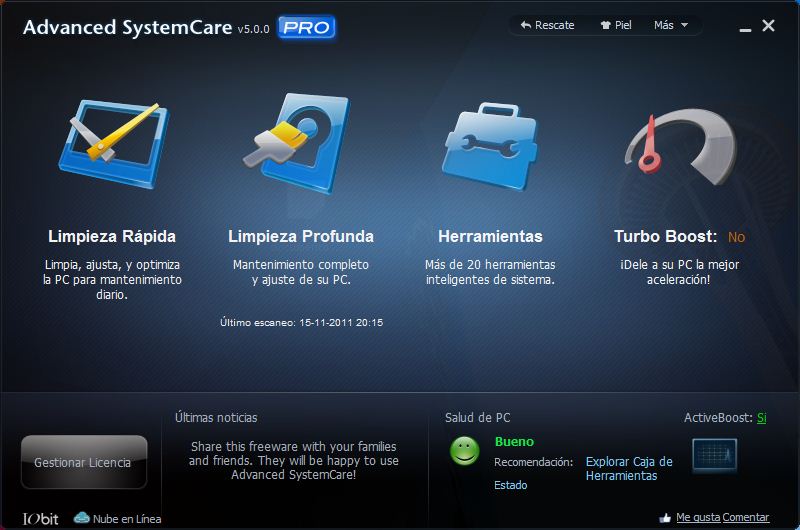Screen dimensions: 800x530
Task: Select the Limpieza Profunda title
Action: 301,236
